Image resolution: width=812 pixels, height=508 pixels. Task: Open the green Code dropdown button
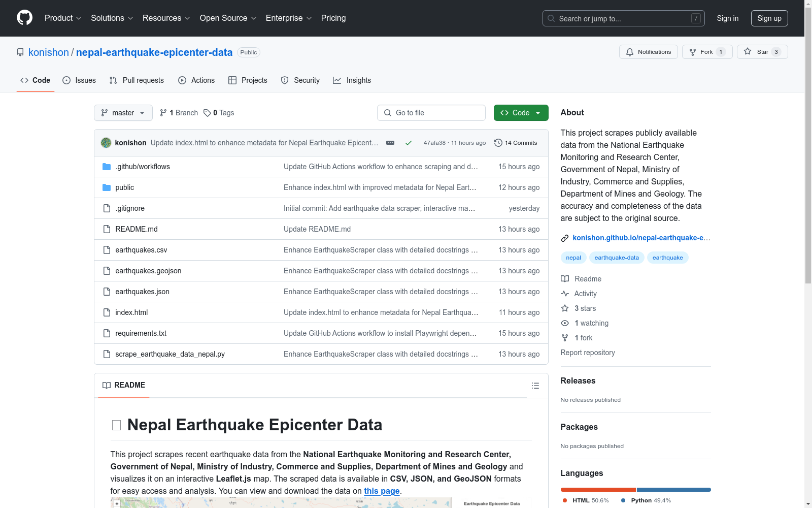(x=521, y=113)
